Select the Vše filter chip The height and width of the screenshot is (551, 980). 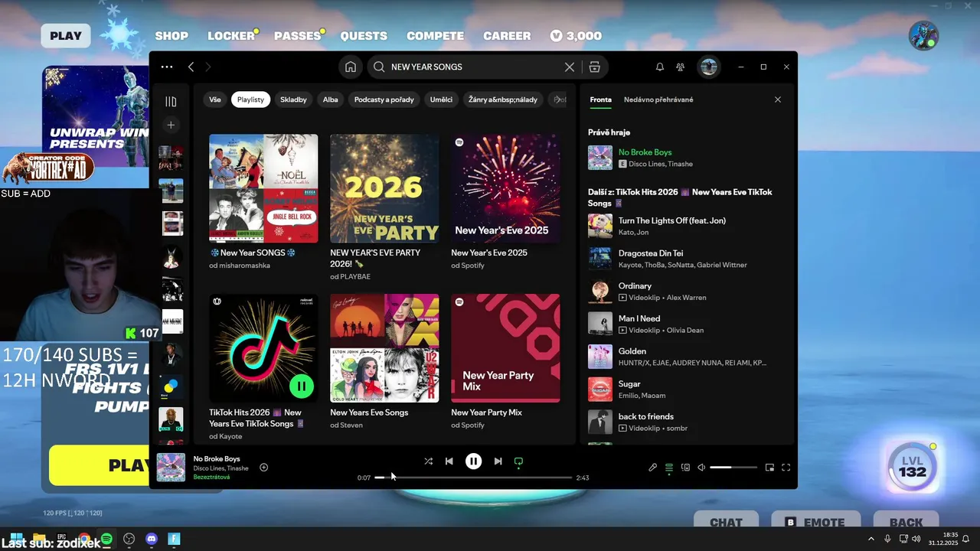(x=215, y=99)
